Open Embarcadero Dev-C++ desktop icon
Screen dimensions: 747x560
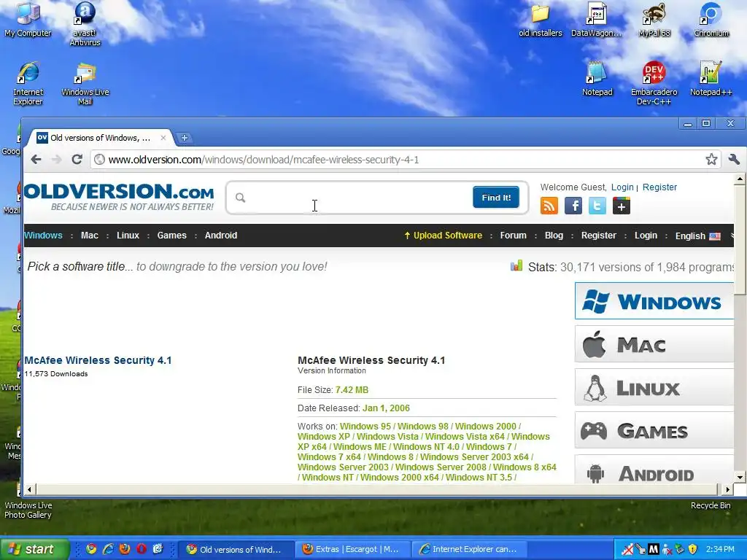[x=654, y=83]
